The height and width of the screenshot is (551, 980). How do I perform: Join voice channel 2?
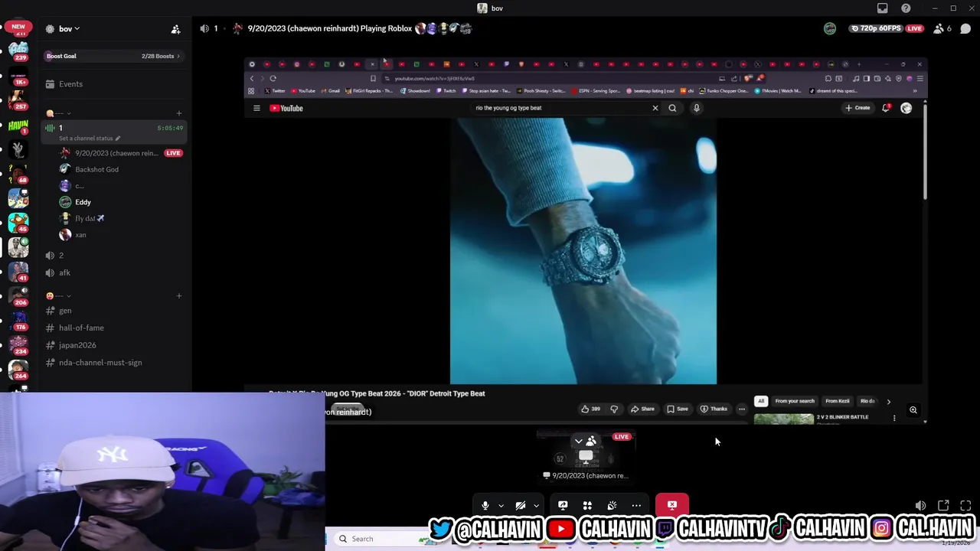[x=113, y=256]
